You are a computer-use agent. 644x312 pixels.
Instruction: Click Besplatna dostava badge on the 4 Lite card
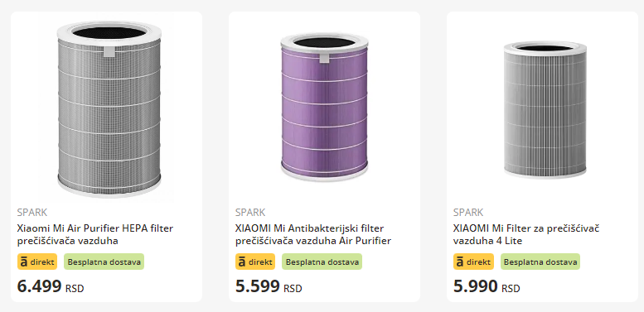(540, 262)
